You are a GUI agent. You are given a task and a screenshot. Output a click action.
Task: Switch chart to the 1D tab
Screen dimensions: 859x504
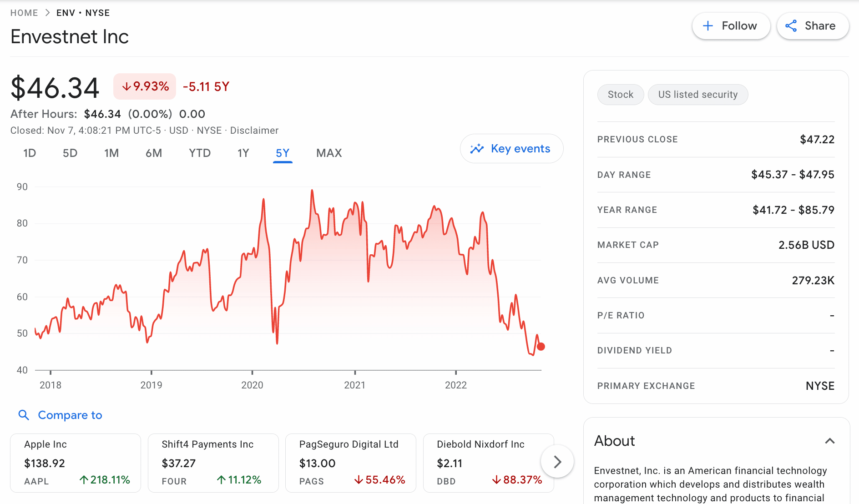[29, 153]
